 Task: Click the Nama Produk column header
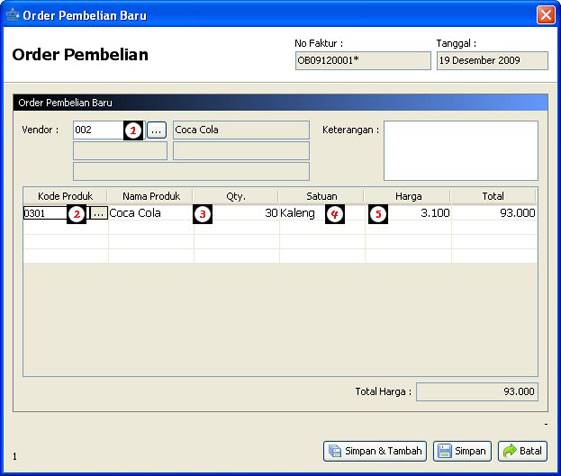coord(151,196)
